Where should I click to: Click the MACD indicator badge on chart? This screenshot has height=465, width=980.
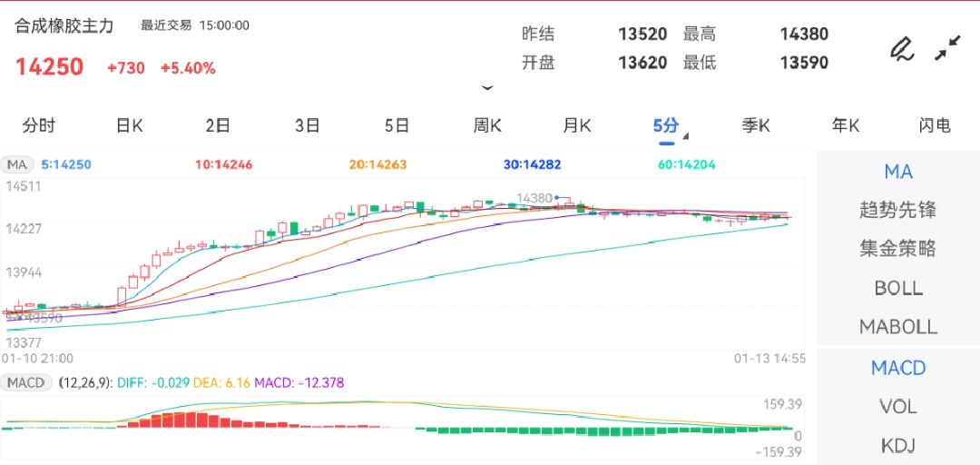[26, 382]
